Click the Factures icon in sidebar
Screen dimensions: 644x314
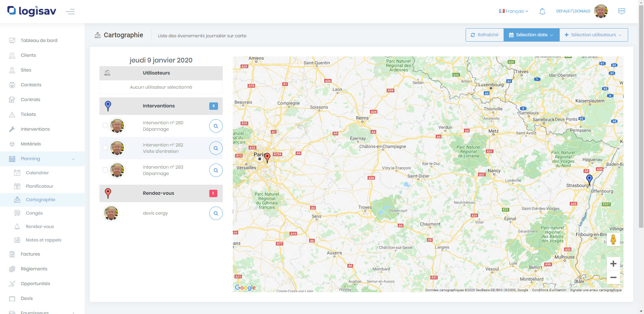(x=12, y=254)
